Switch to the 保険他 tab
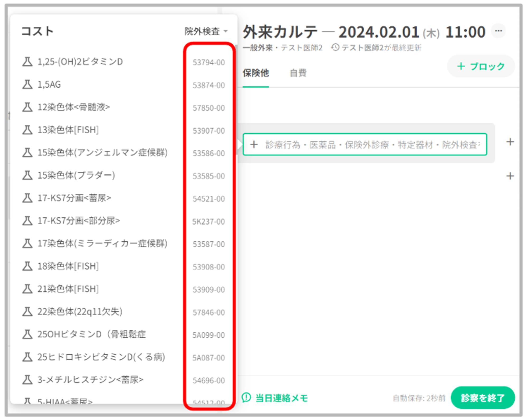Screen dimensions: 528x420 point(256,73)
